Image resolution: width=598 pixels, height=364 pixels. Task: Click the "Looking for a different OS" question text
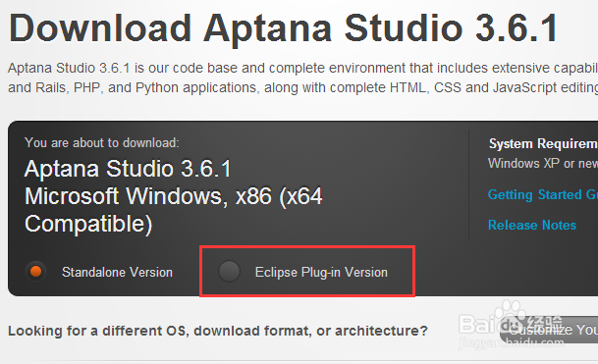(x=218, y=331)
